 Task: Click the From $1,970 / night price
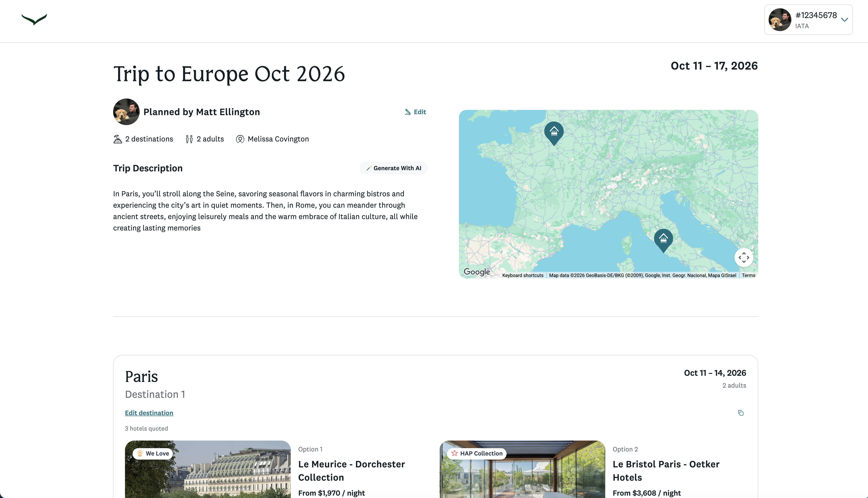click(332, 493)
